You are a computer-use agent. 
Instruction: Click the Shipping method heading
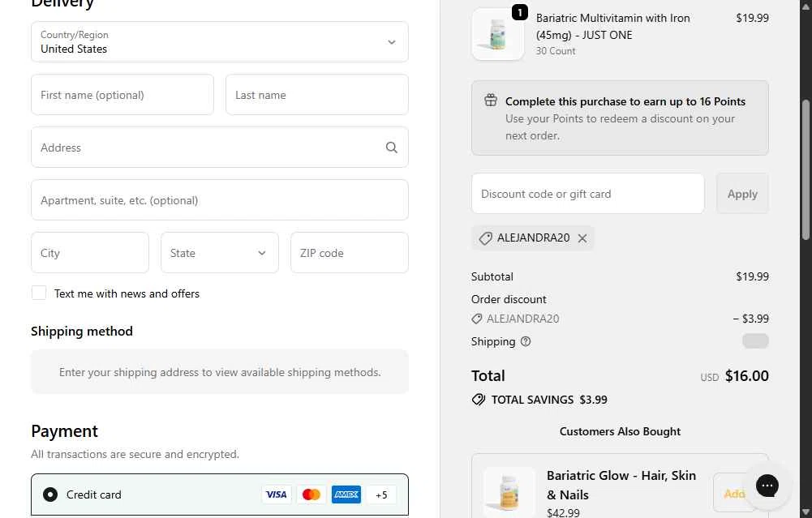coord(82,332)
